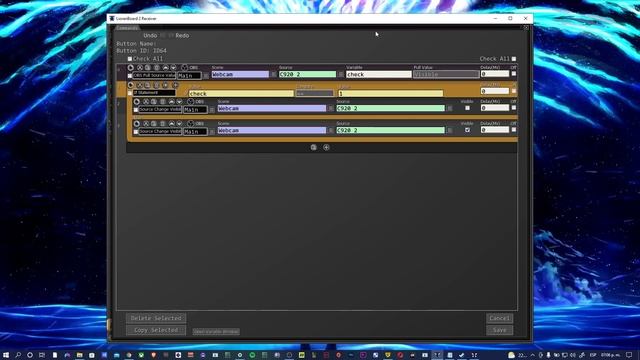Click the paste icon below the command list
The width and height of the screenshot is (640, 360).
[x=313, y=147]
